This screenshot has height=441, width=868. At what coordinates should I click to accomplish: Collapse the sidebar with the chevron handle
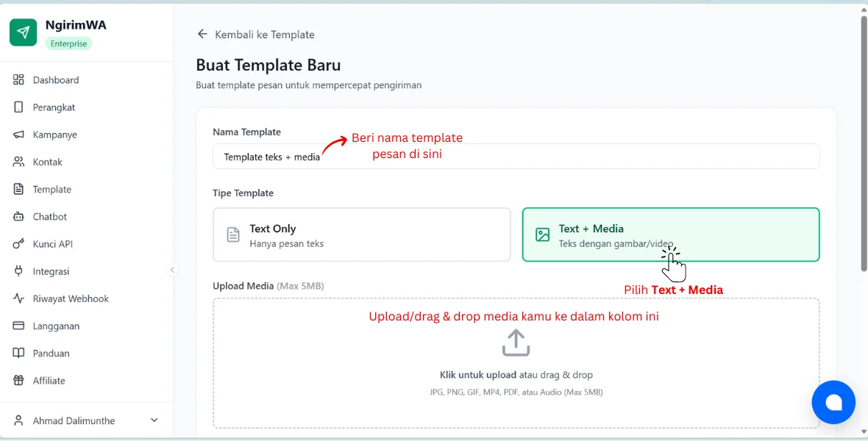pyautogui.click(x=172, y=270)
